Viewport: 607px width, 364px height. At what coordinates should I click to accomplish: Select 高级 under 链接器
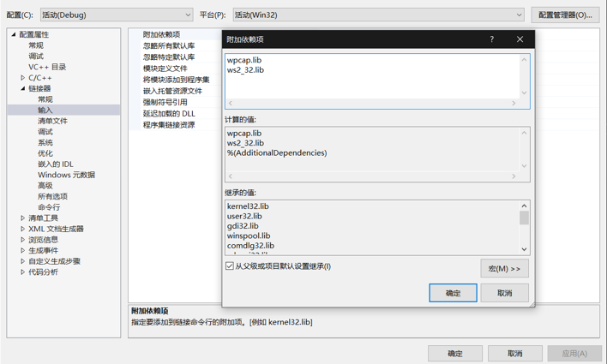pos(45,186)
